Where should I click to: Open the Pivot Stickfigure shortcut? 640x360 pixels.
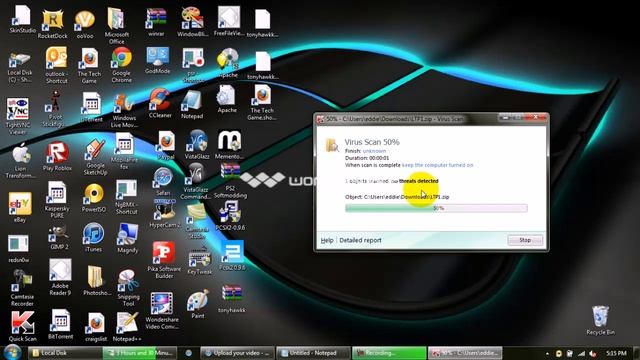[55, 109]
